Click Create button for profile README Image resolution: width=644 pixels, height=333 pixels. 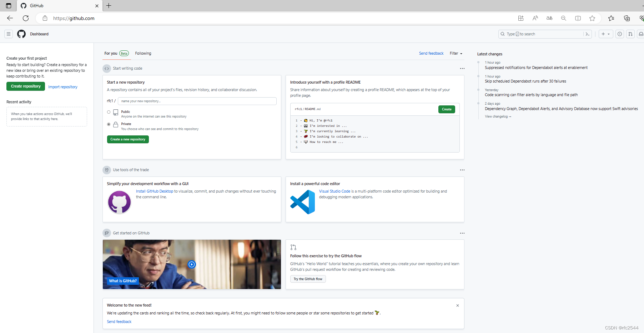coord(447,109)
